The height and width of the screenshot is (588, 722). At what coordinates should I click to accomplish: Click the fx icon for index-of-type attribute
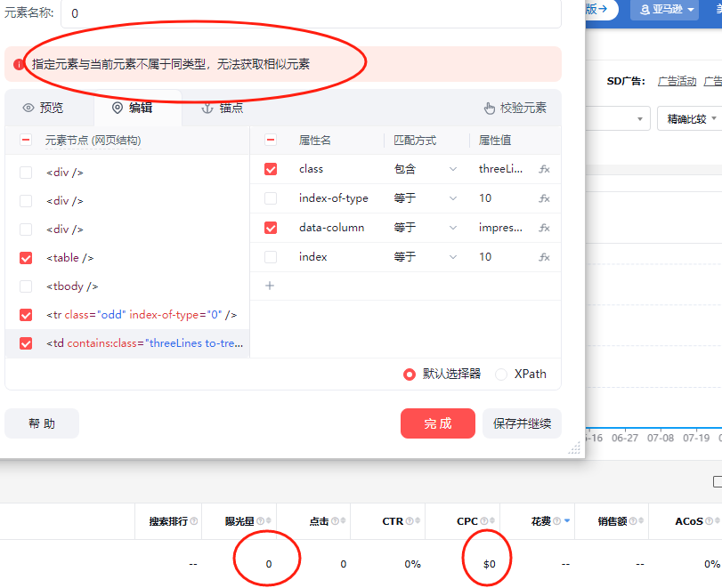(x=544, y=198)
